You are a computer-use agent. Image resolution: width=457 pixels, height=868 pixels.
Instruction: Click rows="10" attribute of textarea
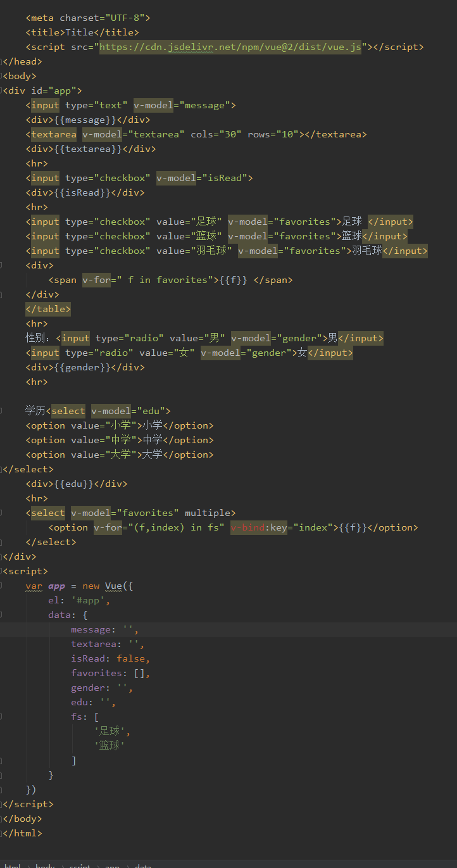coord(273,134)
